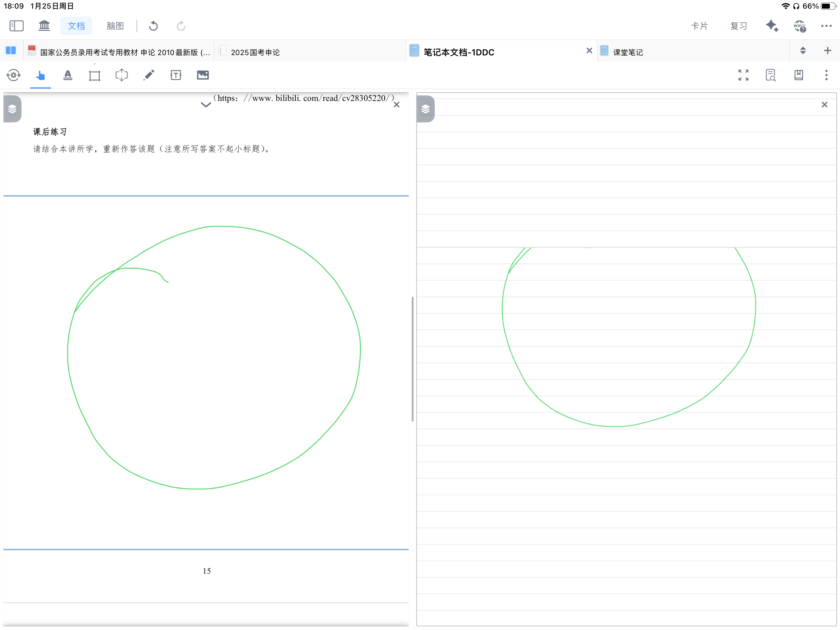Switch to the 脑图 mind map mode
Image resolution: width=840 pixels, height=630 pixels.
coord(115,26)
